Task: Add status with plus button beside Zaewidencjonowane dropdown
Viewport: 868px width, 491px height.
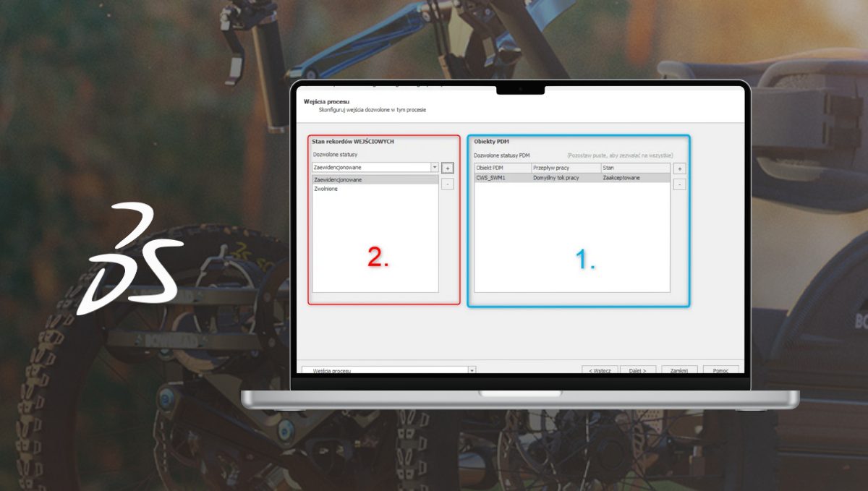Action: (448, 168)
